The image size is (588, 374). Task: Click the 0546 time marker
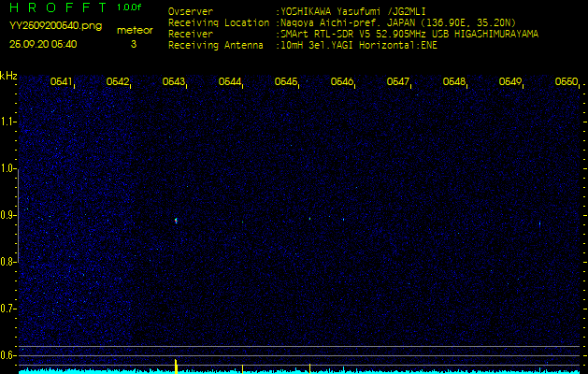click(342, 81)
